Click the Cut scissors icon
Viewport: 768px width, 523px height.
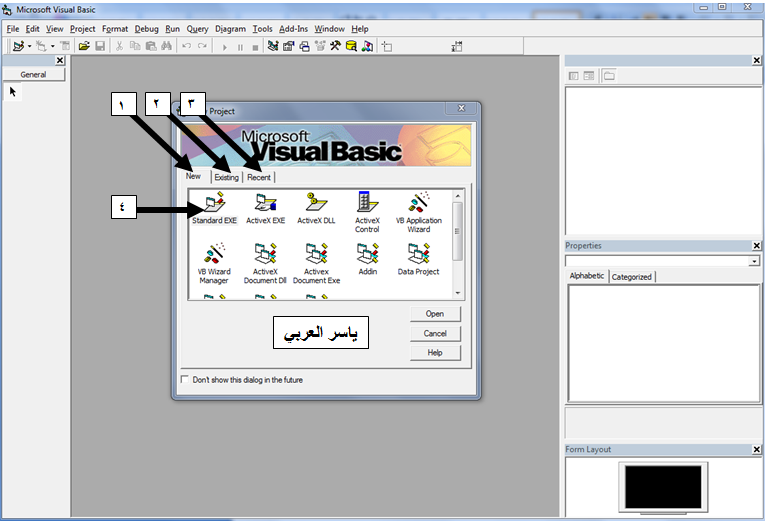tap(119, 47)
